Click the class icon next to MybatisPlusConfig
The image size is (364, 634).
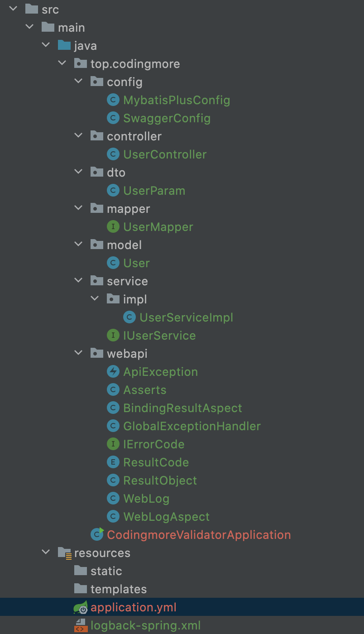113,100
